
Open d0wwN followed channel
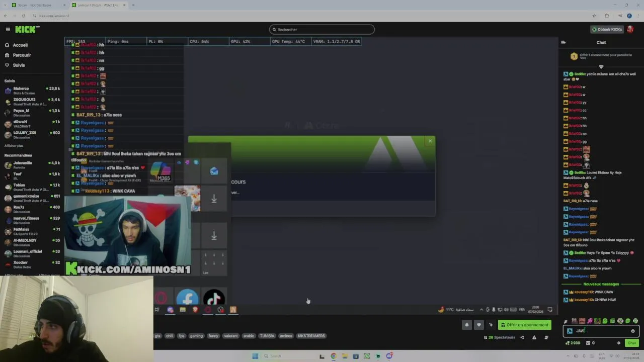click(x=32, y=124)
